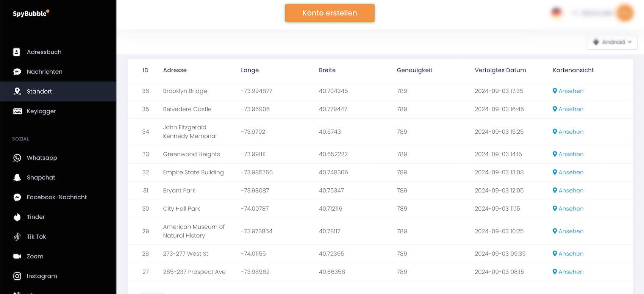Click the Tik Tok note icon
The image size is (644, 294).
(x=17, y=236)
